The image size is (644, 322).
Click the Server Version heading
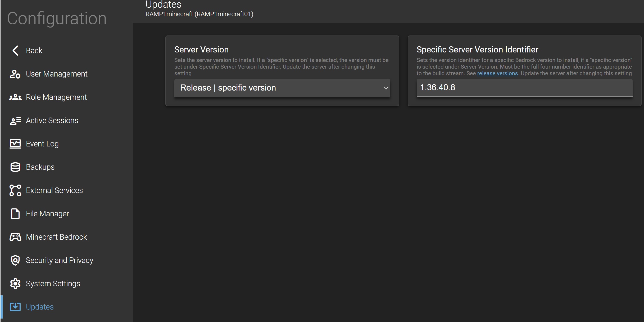click(x=201, y=50)
